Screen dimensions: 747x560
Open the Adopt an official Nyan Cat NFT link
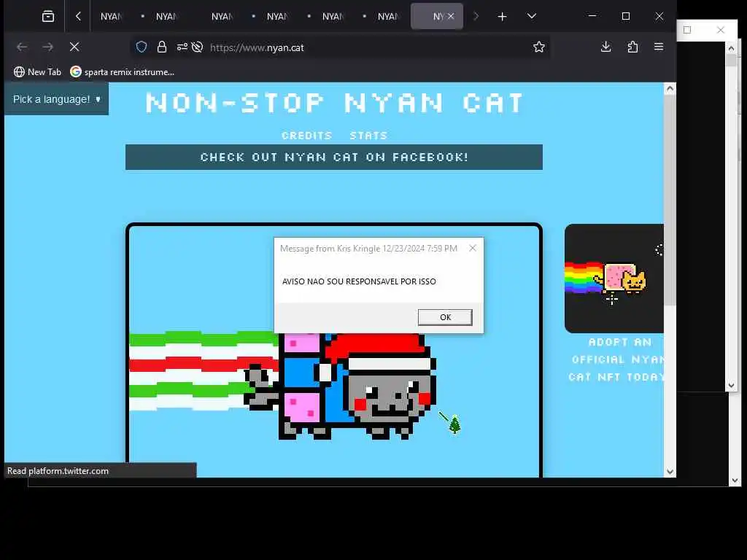click(x=617, y=359)
